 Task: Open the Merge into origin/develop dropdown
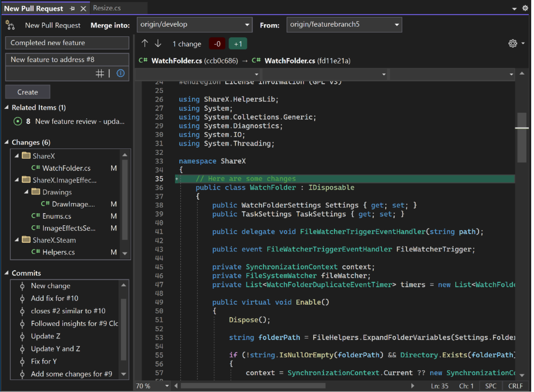194,25
